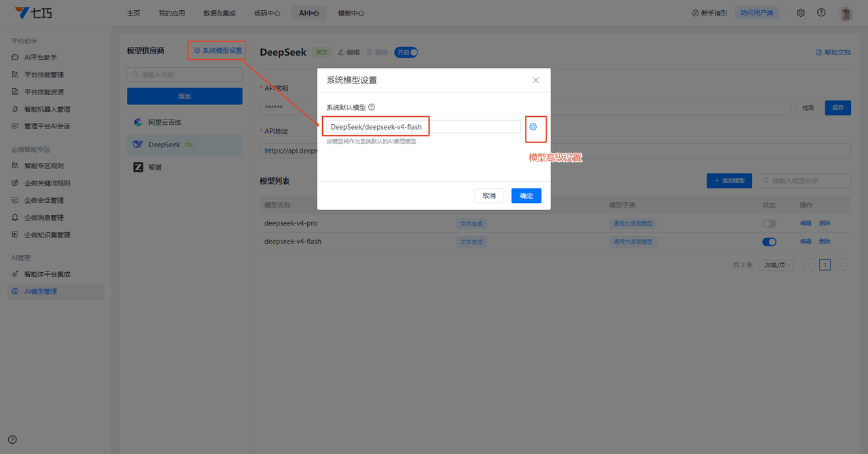Click the help question icon in top bar
This screenshot has height=454, width=868.
[x=821, y=13]
